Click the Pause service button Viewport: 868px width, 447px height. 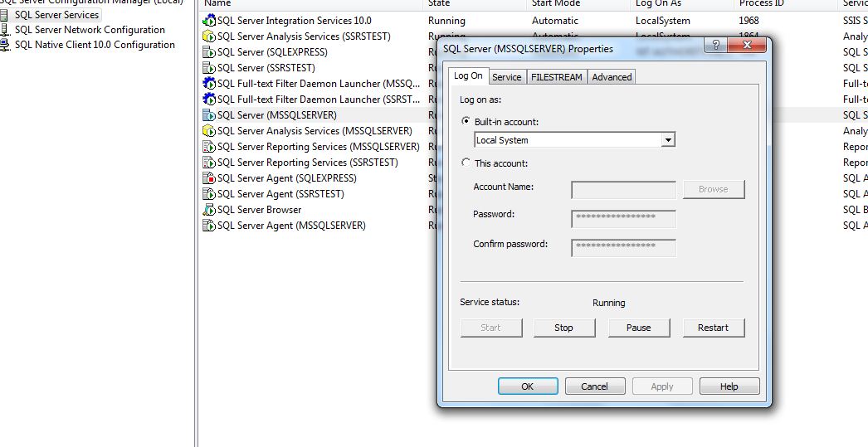638,328
